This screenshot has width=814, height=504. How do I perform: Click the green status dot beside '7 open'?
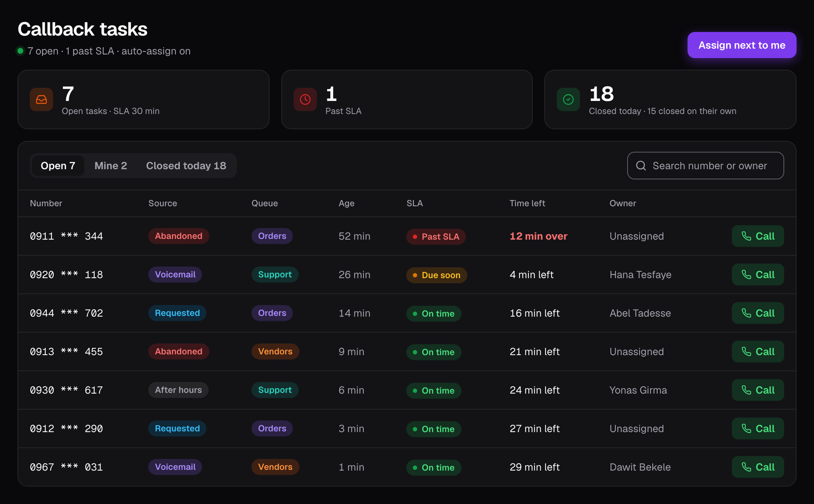point(20,51)
